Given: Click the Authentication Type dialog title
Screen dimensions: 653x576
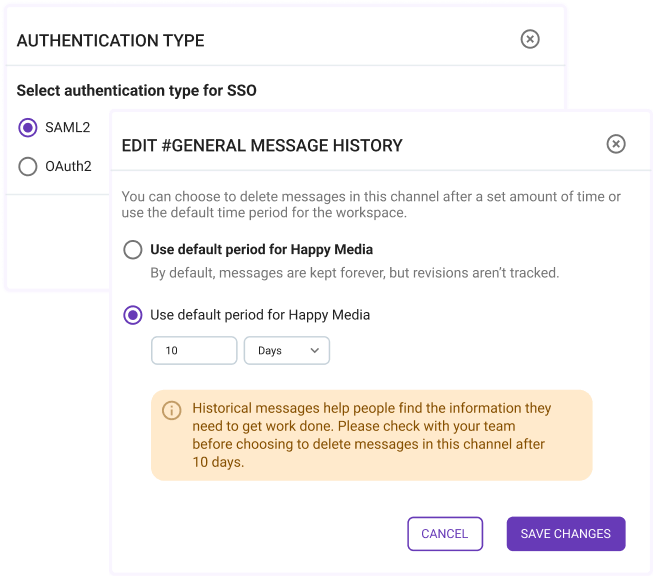Looking at the screenshot, I should [111, 41].
